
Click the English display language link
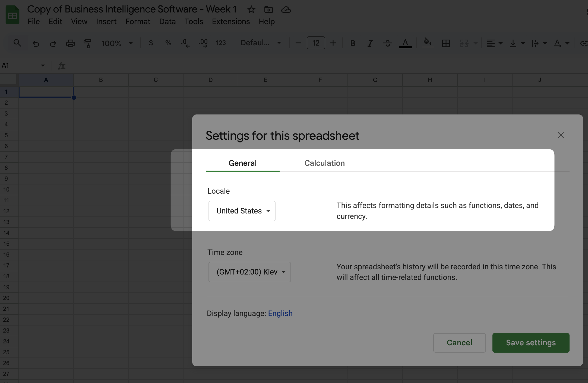[x=280, y=313]
